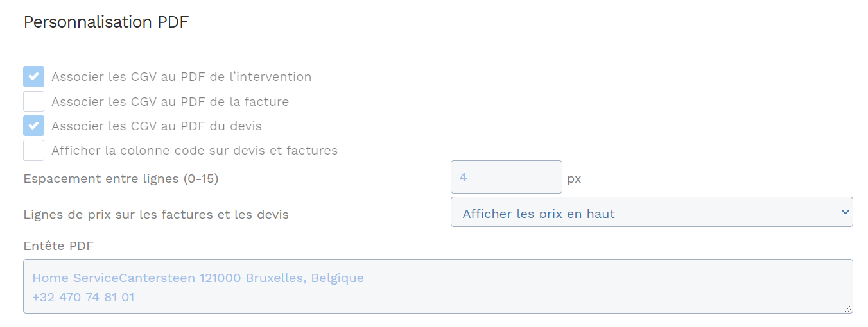Click the 'px' unit label
Image resolution: width=868 pixels, height=327 pixels.
coord(574,179)
